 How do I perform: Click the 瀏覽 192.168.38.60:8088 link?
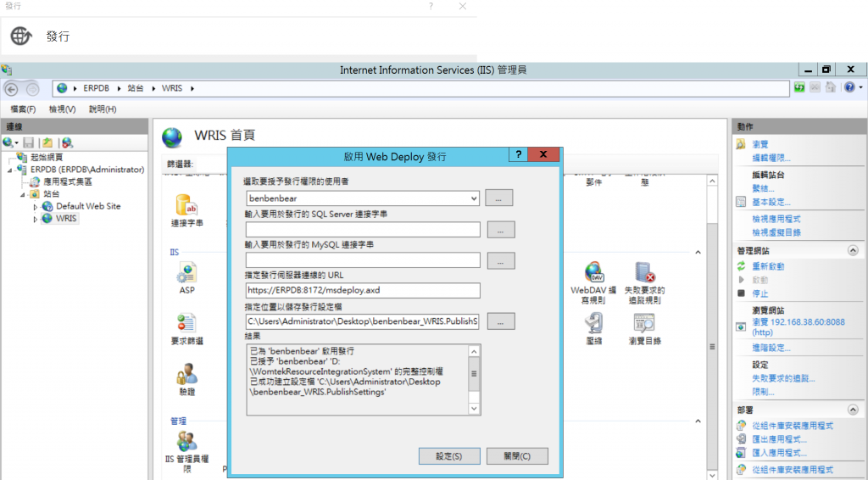(798, 327)
